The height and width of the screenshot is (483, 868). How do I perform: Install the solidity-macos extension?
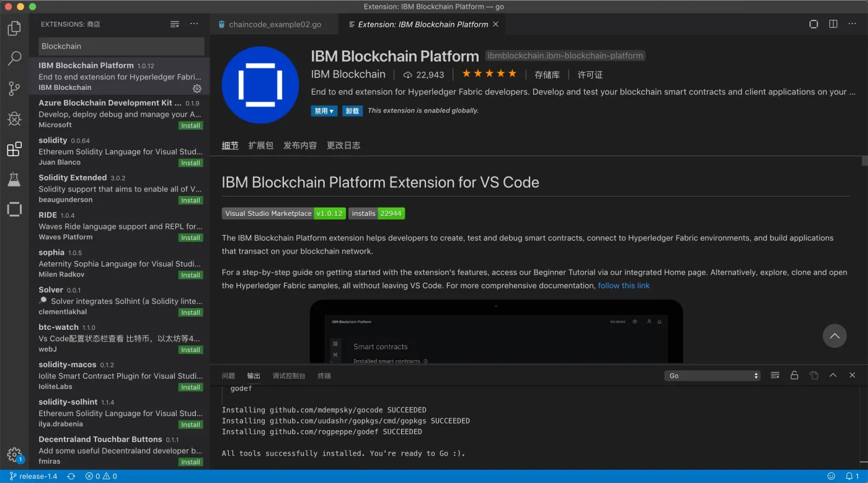[190, 387]
